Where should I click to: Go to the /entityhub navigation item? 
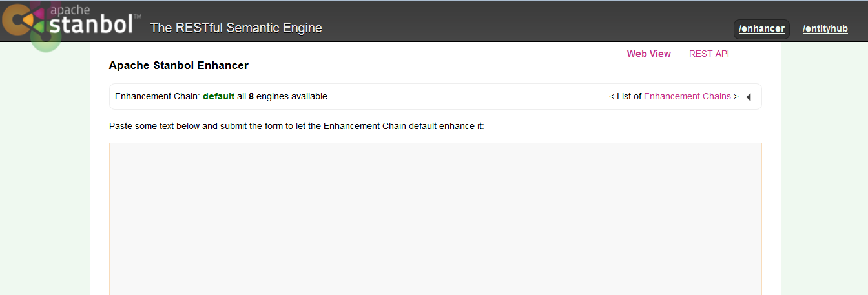[825, 29]
